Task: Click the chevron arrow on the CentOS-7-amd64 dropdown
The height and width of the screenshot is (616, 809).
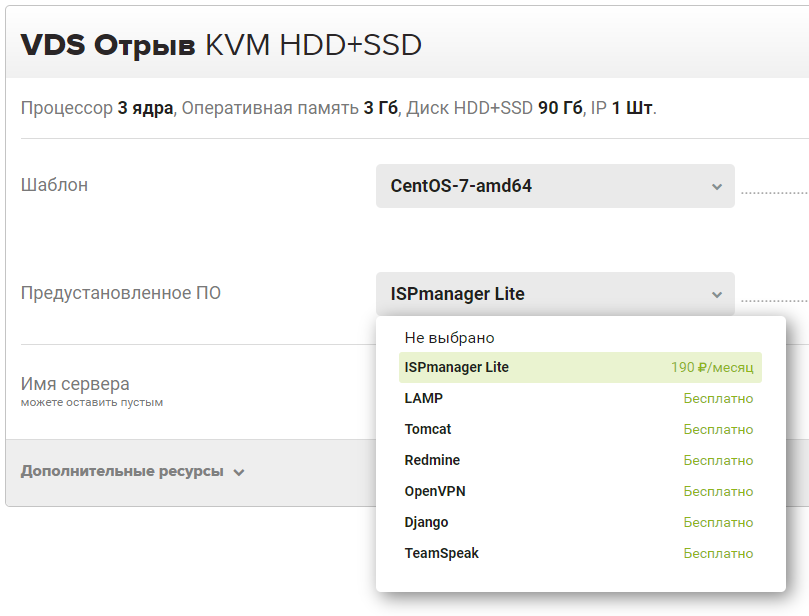Action: [x=717, y=187]
